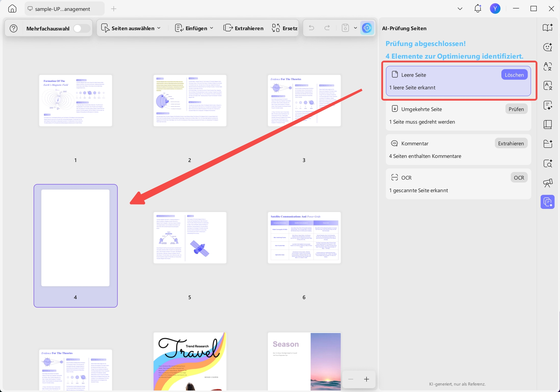Viewport: 560px width, 392px height.
Task: Expand the save options arrow
Action: click(x=355, y=28)
